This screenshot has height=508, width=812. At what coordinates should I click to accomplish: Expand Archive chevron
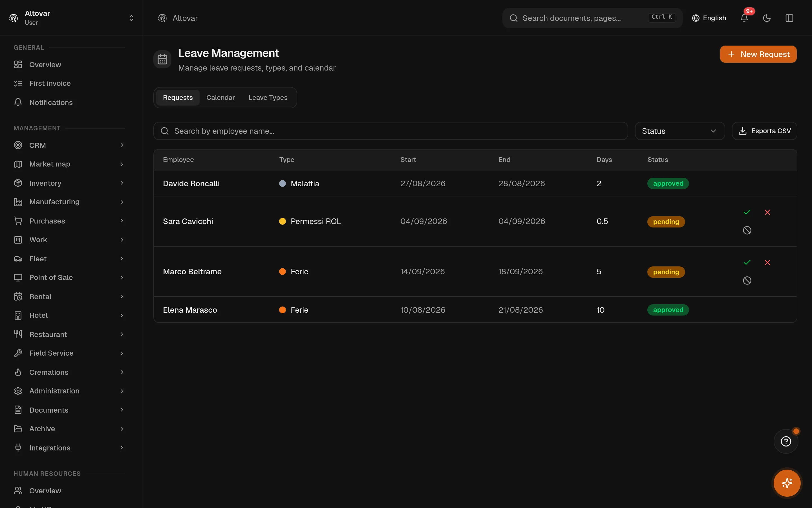coord(122,429)
